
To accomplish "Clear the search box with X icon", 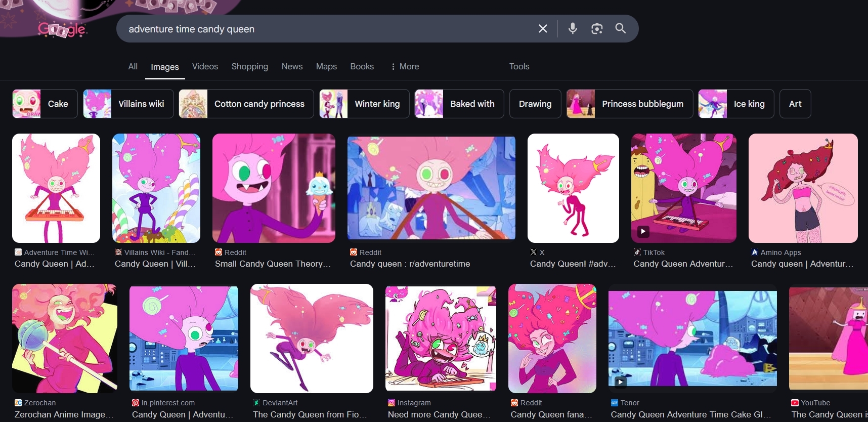I will pos(543,29).
